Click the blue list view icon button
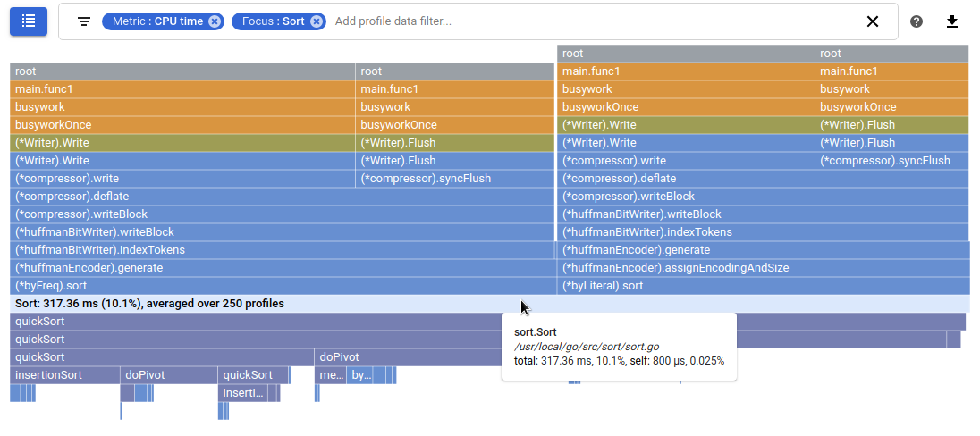 (x=29, y=21)
